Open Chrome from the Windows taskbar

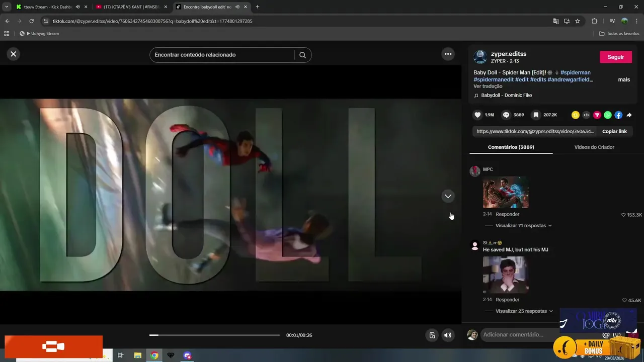[154, 355]
